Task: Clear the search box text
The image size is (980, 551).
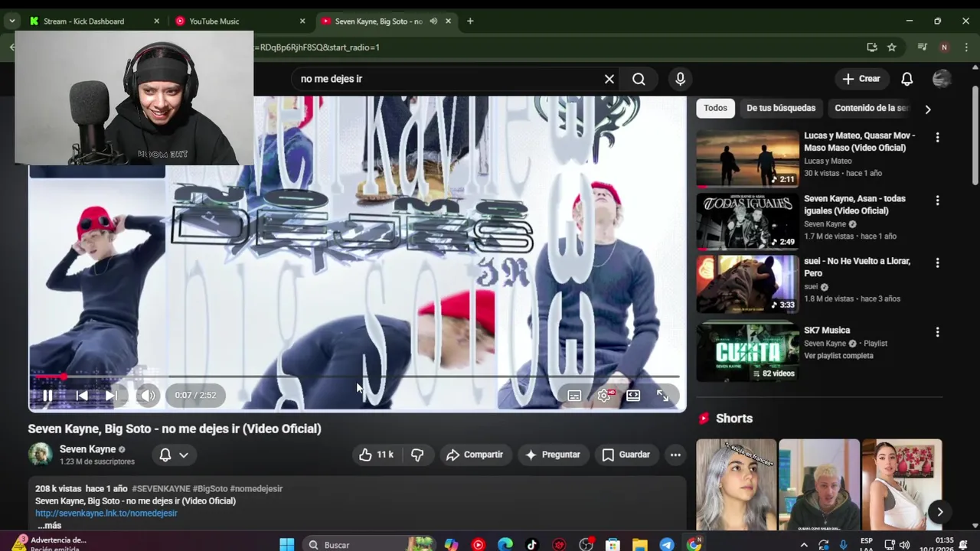Action: coord(609,79)
